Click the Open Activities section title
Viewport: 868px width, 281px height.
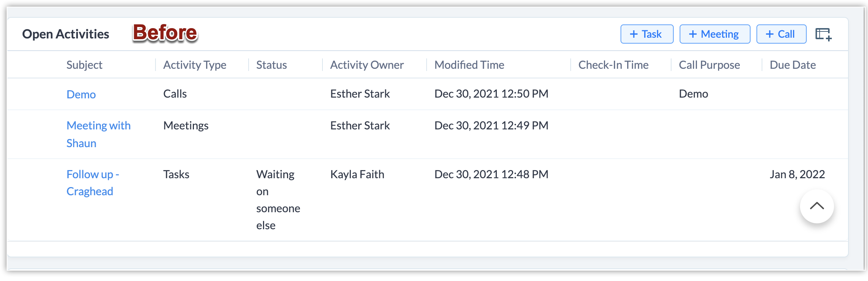coord(66,34)
